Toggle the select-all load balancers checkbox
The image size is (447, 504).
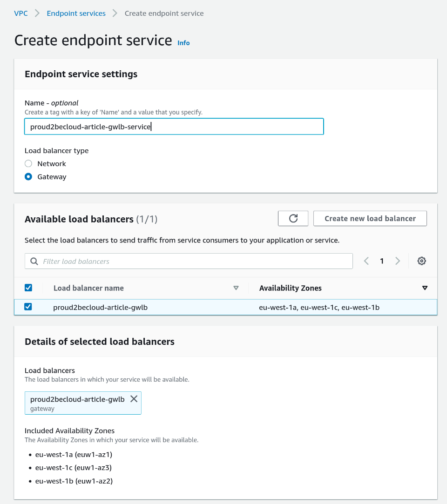[28, 288]
